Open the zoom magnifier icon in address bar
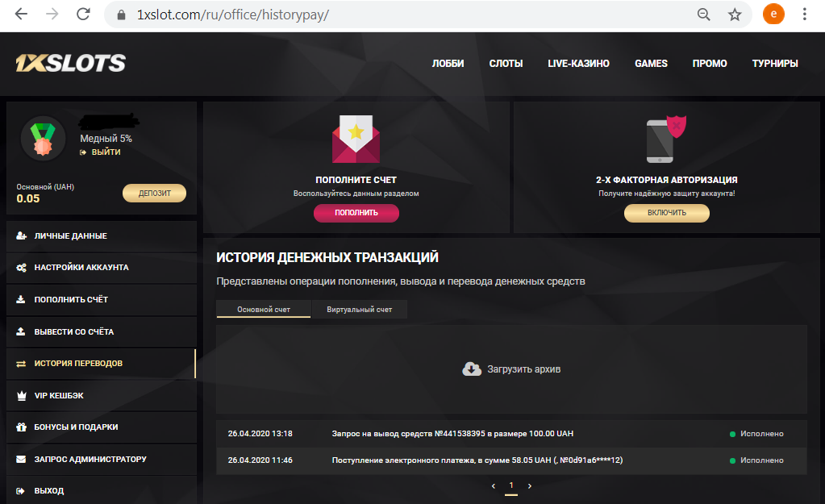The image size is (825, 504). coord(703,15)
